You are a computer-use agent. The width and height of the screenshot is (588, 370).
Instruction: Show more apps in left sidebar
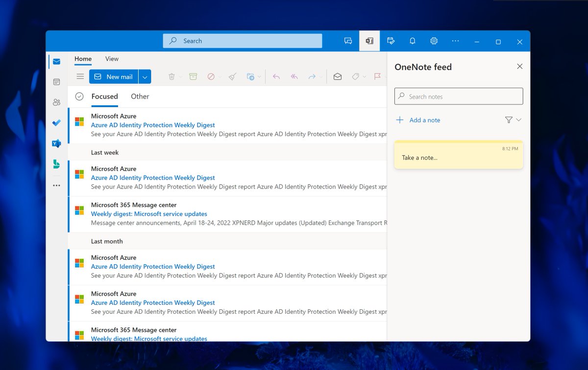[x=56, y=185]
